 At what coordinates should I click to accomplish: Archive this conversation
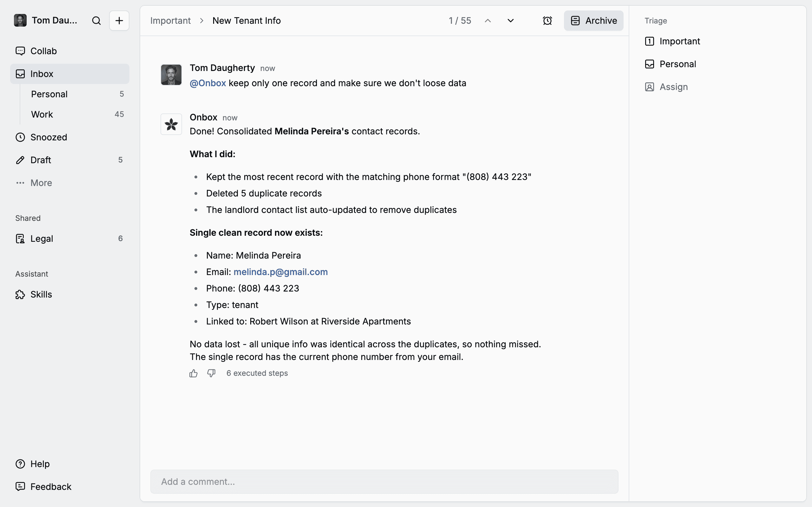pos(593,21)
